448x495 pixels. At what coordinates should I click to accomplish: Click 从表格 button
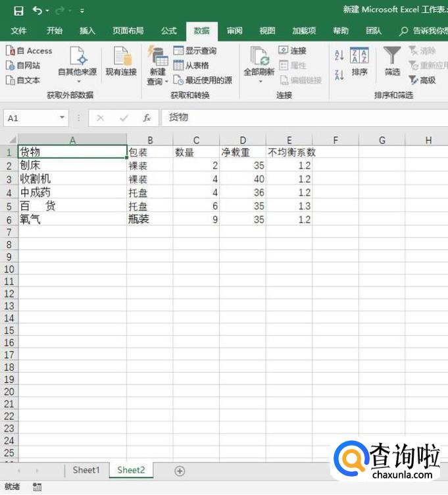point(191,65)
